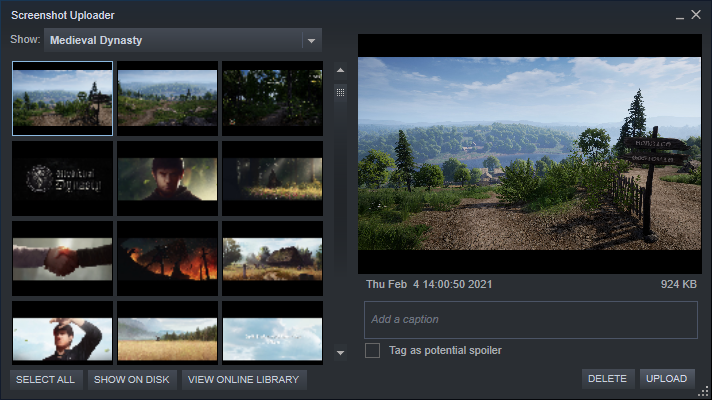Enable Tag as potential spoiler checkbox
712x400 pixels.
pos(372,351)
